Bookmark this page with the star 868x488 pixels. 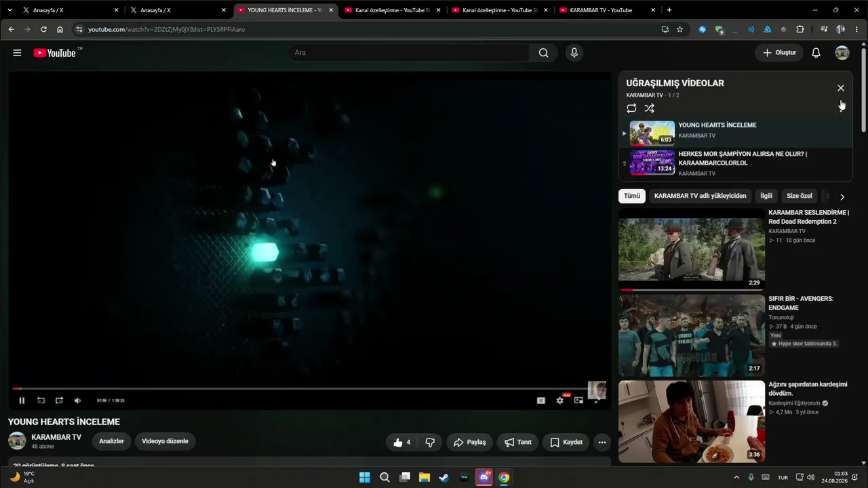click(679, 30)
